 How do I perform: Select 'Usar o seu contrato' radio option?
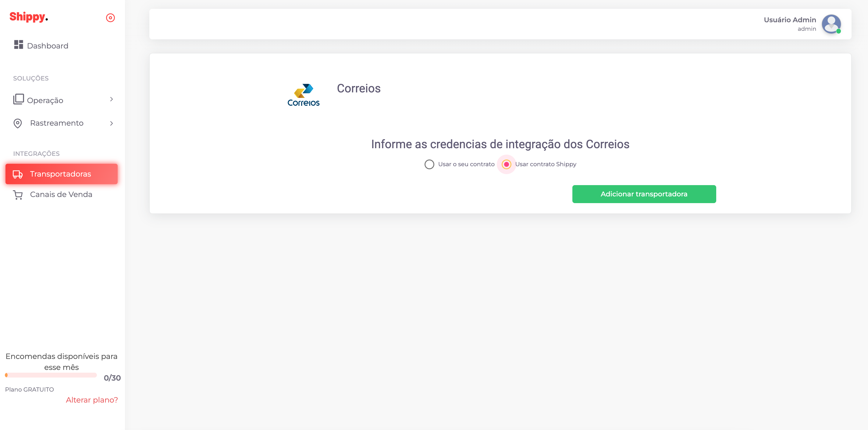[429, 164]
